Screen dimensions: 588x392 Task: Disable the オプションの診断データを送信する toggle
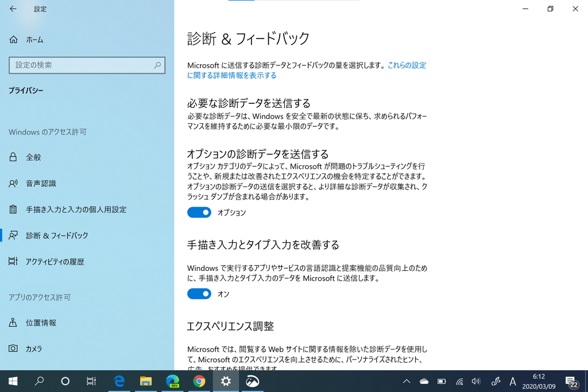[199, 212]
